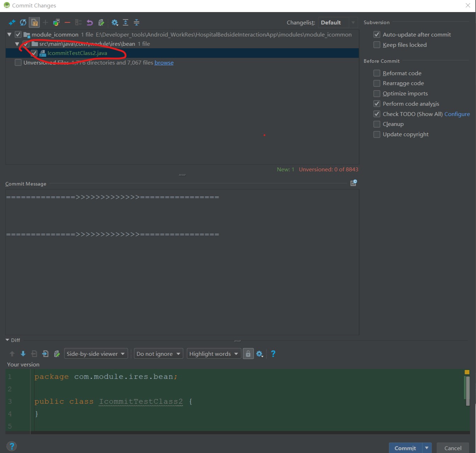
Task: Click the Refresh Changes icon
Action: click(23, 22)
